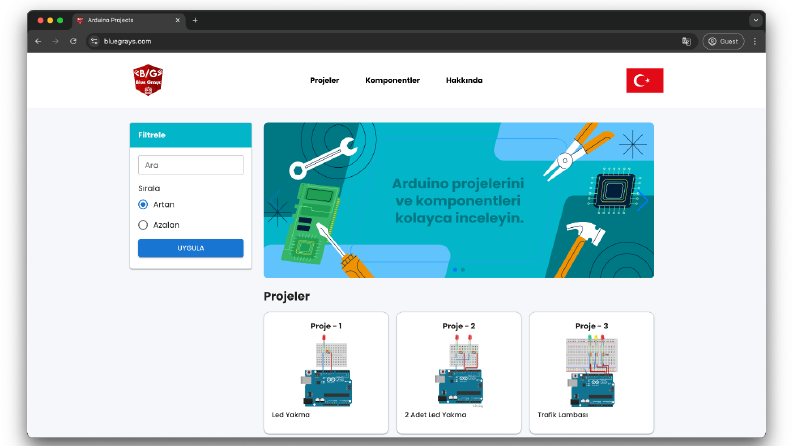Open the Guest profile button
This screenshot has width=793, height=446.
tap(723, 41)
